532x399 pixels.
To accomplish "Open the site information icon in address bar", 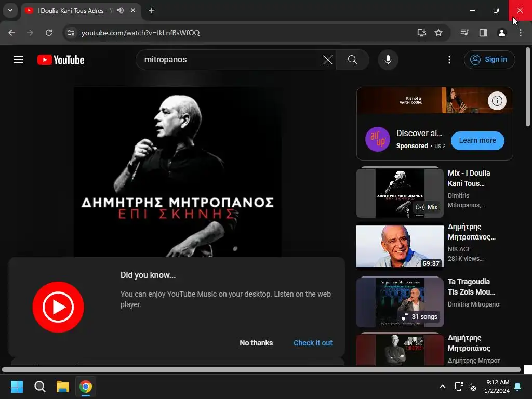I will point(71,33).
